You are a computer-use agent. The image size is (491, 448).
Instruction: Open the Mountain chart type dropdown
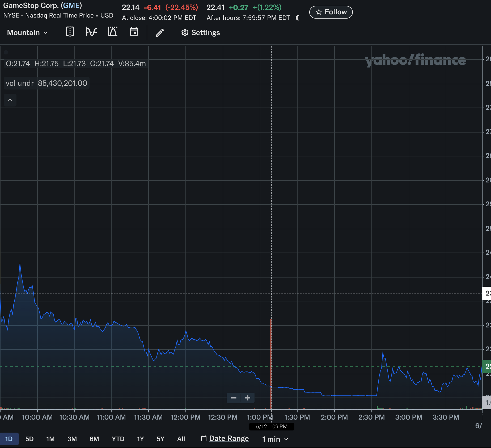point(27,33)
